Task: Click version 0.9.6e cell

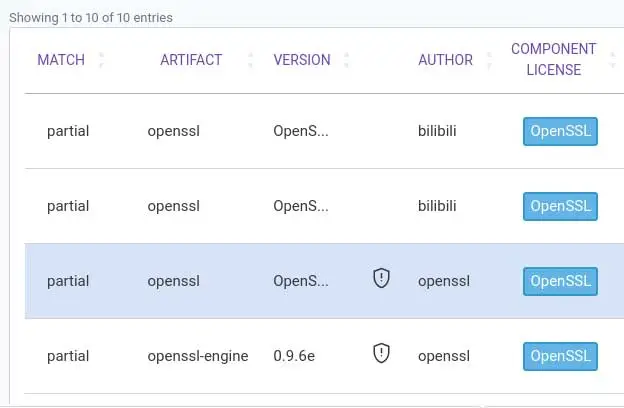Action: coord(297,356)
